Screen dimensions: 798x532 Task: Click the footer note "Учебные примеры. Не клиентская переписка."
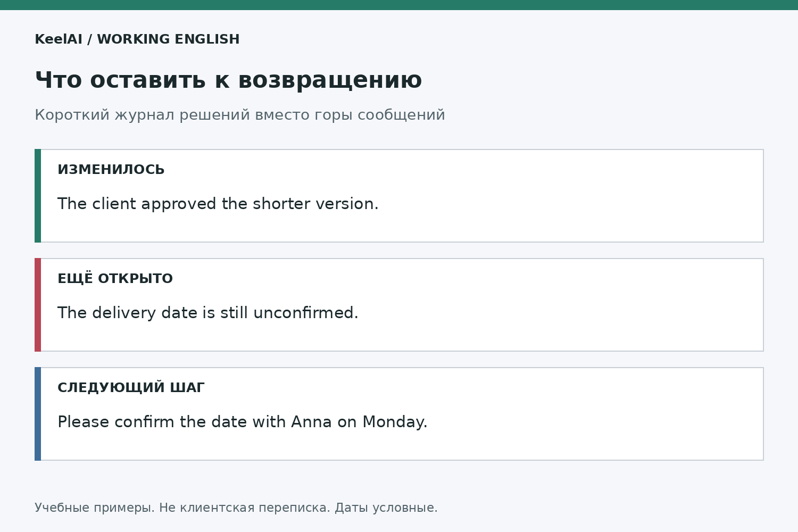182,508
